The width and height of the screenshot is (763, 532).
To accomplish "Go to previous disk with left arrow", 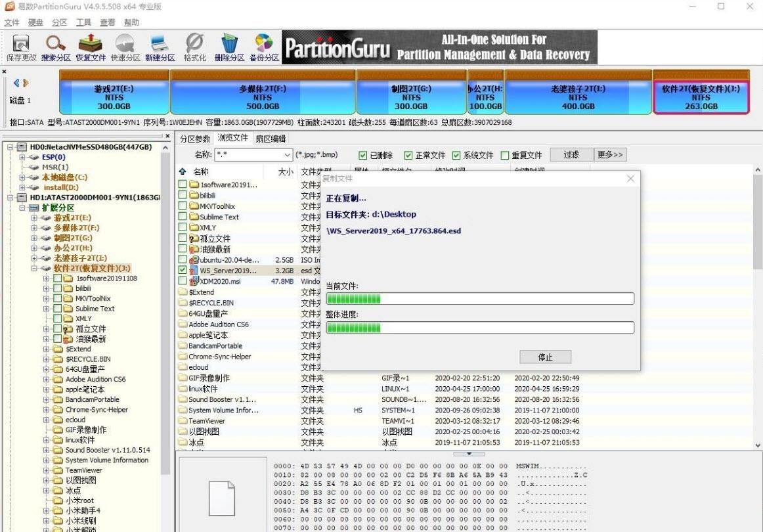I will pyautogui.click(x=16, y=83).
